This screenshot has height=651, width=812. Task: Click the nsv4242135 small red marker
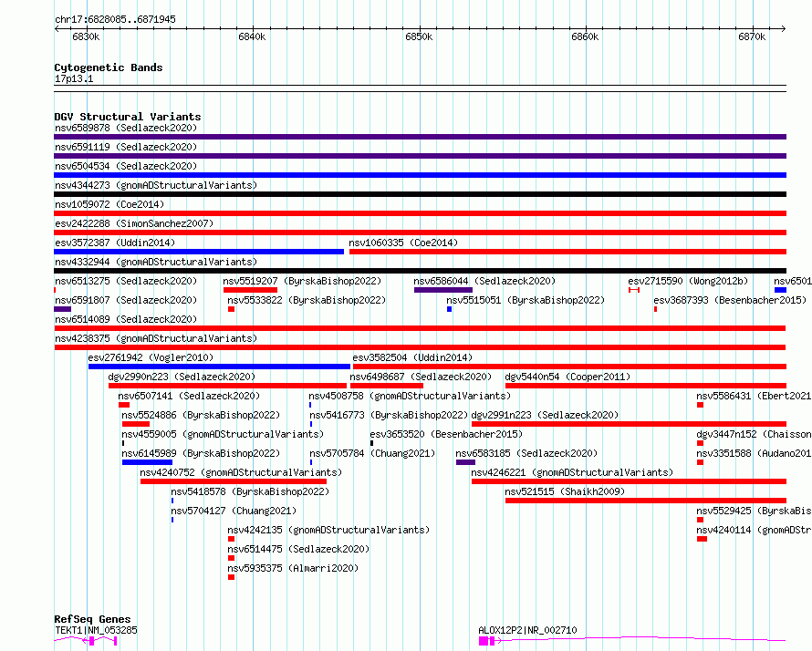pos(232,539)
